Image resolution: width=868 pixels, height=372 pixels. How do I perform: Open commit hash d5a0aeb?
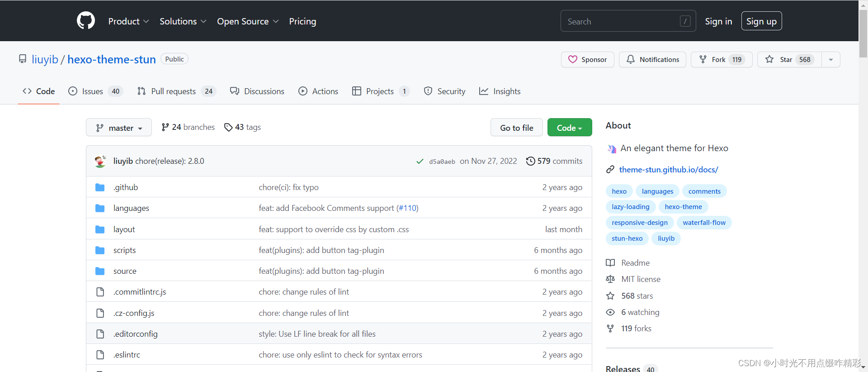point(442,162)
